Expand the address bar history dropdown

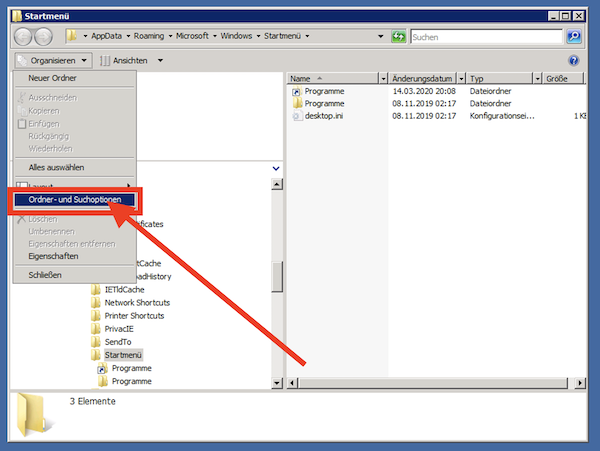coord(382,36)
